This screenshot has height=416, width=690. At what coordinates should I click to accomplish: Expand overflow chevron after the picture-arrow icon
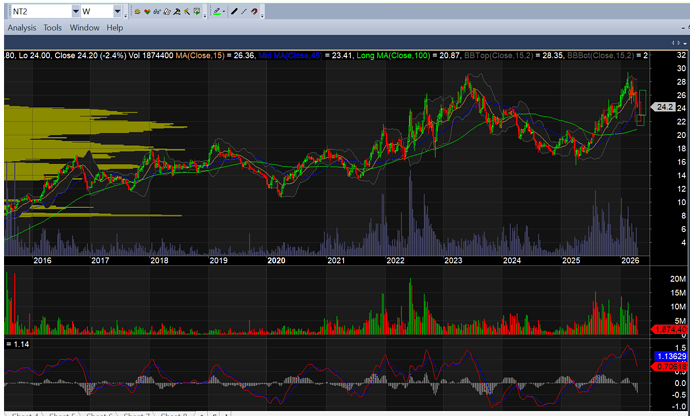205,16
